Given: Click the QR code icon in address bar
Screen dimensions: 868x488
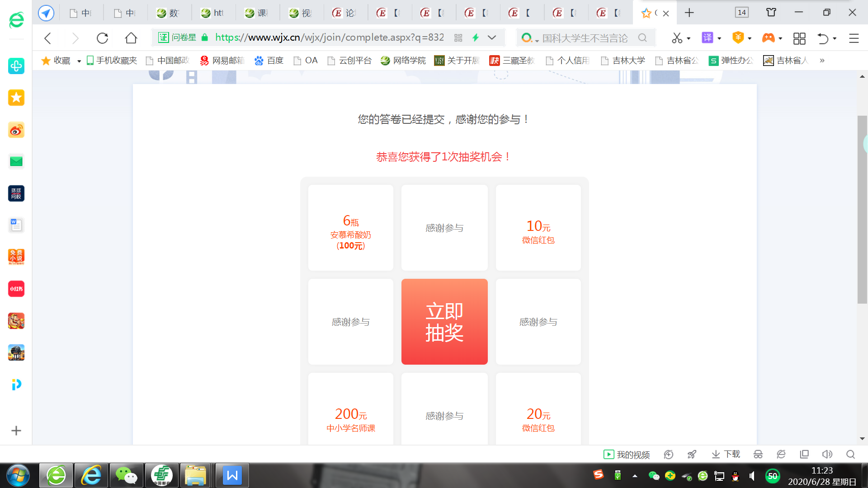Looking at the screenshot, I should pyautogui.click(x=458, y=38).
